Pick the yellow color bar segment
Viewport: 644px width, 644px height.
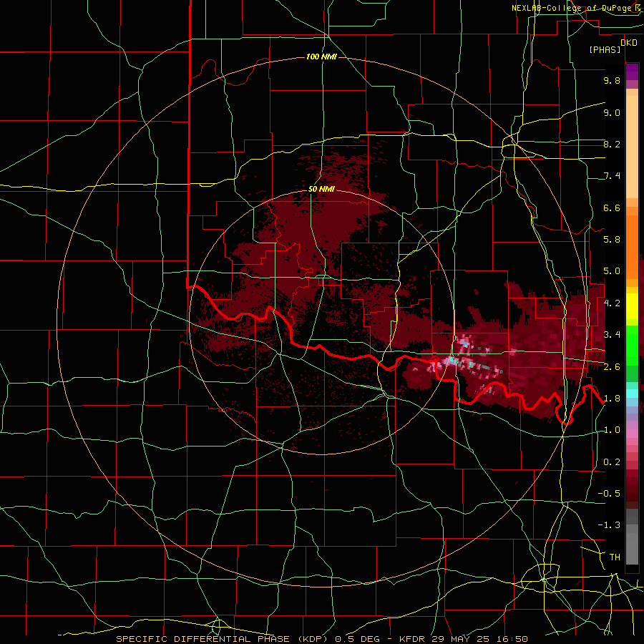click(x=632, y=306)
